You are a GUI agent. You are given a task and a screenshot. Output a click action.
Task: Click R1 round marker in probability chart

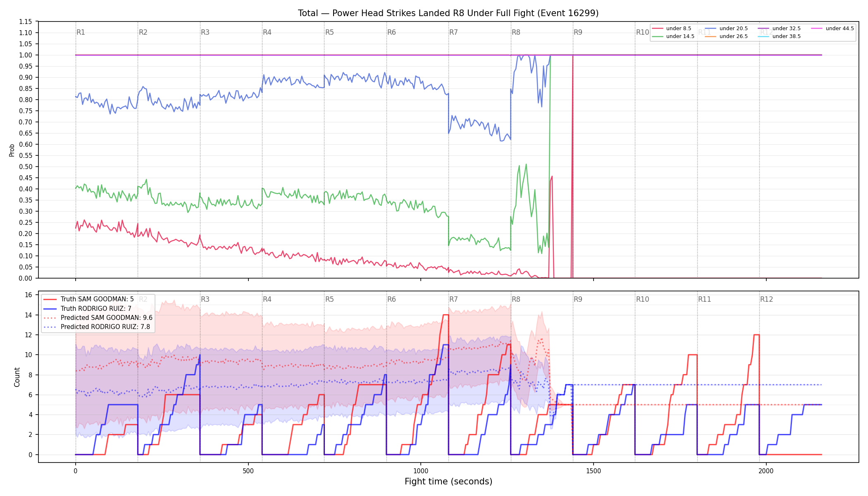pos(81,32)
